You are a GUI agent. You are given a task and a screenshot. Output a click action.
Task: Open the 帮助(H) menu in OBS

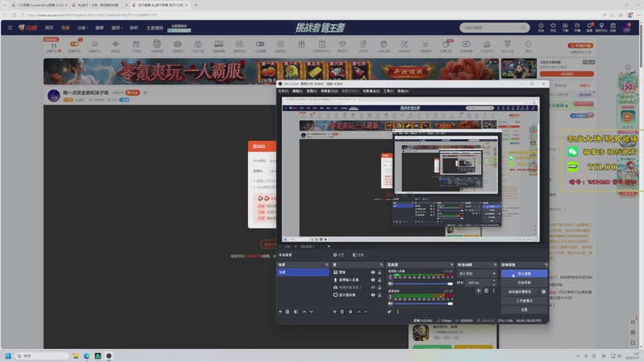click(x=403, y=91)
